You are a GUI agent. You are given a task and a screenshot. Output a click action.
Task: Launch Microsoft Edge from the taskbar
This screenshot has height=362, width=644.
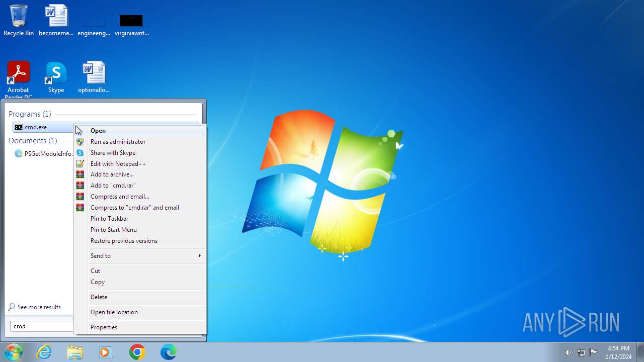pos(168,352)
